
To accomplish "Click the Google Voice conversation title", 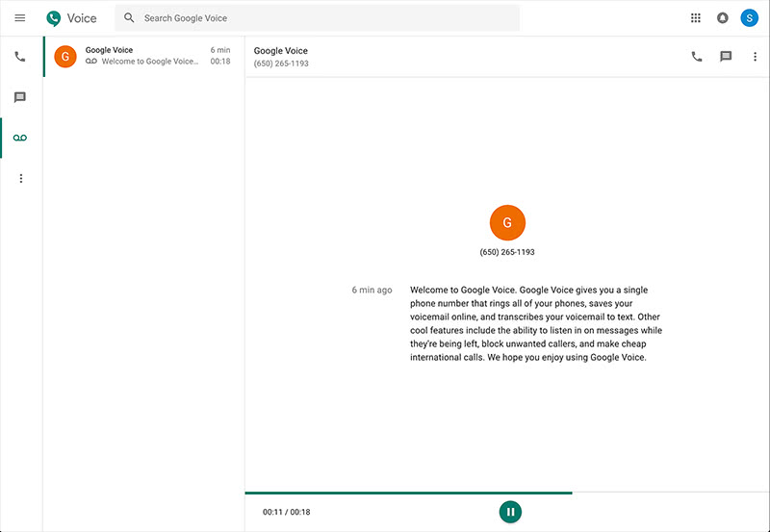I will pyautogui.click(x=280, y=51).
